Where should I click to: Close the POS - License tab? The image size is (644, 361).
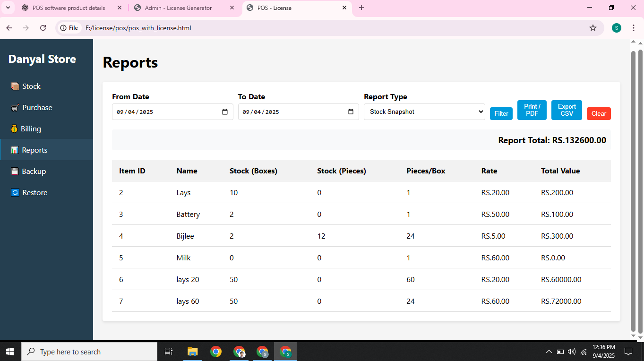click(x=344, y=8)
